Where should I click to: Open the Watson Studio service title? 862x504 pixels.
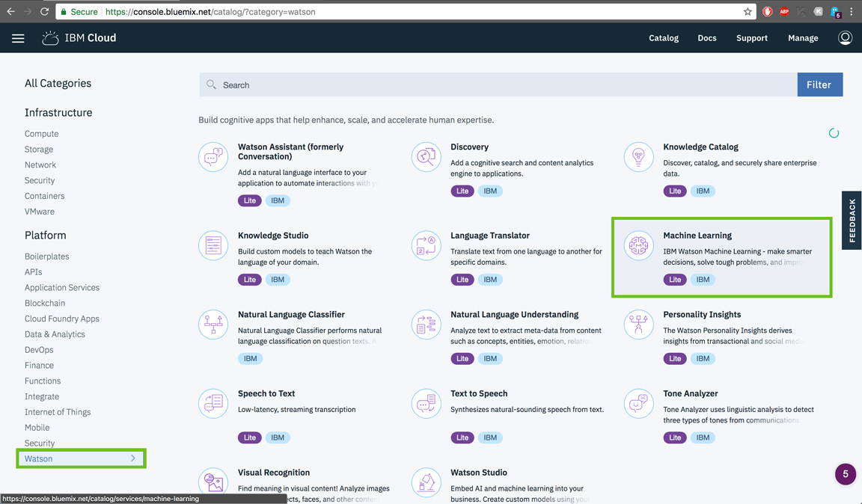coord(479,473)
